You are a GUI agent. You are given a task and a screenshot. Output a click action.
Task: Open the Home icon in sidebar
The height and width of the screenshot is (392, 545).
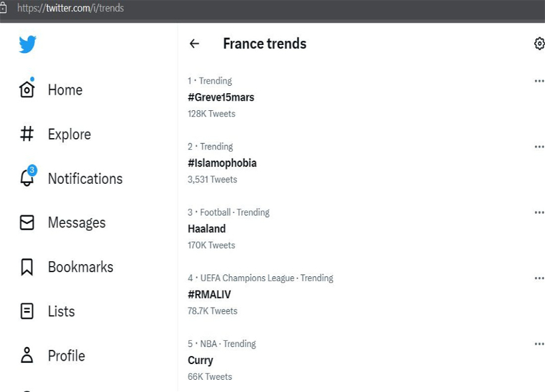tap(27, 90)
